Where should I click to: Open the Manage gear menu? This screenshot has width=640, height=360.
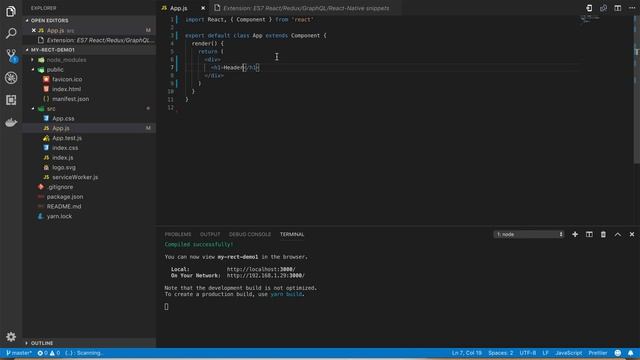point(11,337)
